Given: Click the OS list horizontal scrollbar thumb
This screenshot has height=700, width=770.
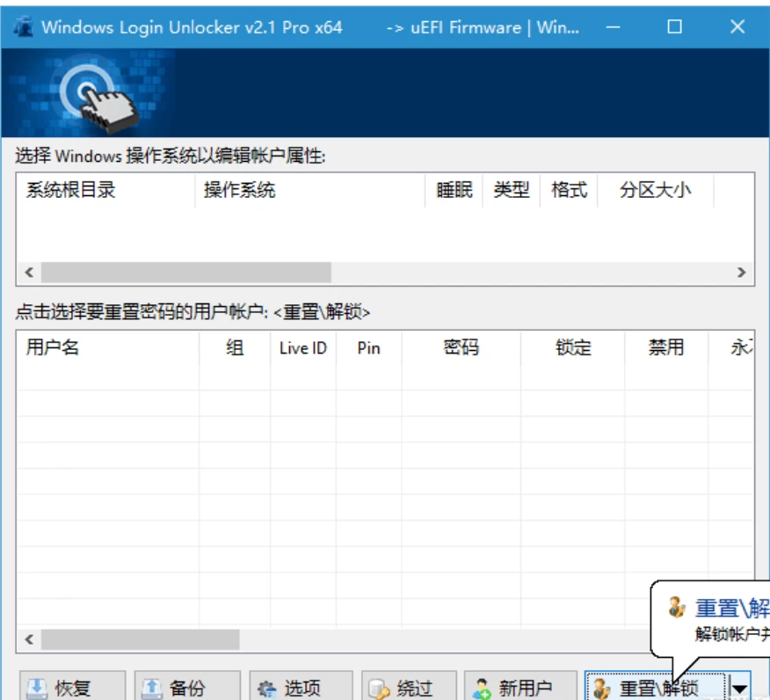Looking at the screenshot, I should [186, 272].
